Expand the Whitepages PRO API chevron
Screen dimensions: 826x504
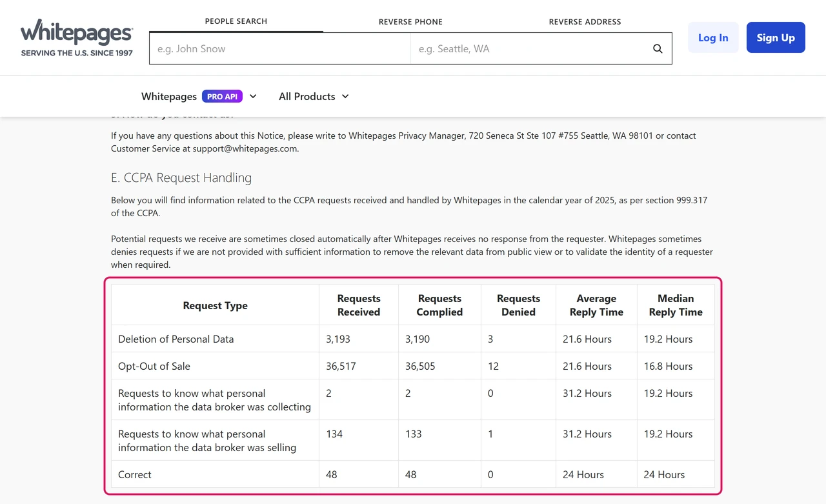(x=253, y=96)
